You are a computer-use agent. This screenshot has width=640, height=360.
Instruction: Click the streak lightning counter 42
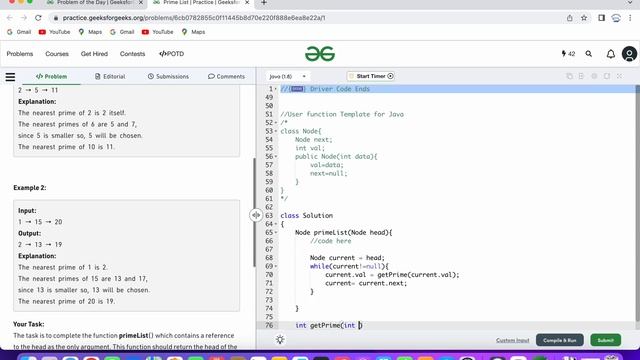click(568, 54)
